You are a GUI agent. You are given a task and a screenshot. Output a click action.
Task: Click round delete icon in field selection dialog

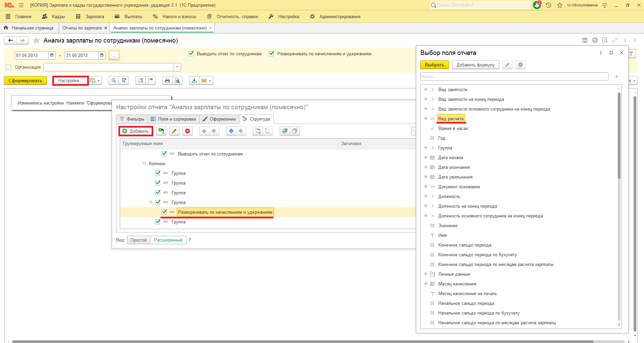point(521,65)
